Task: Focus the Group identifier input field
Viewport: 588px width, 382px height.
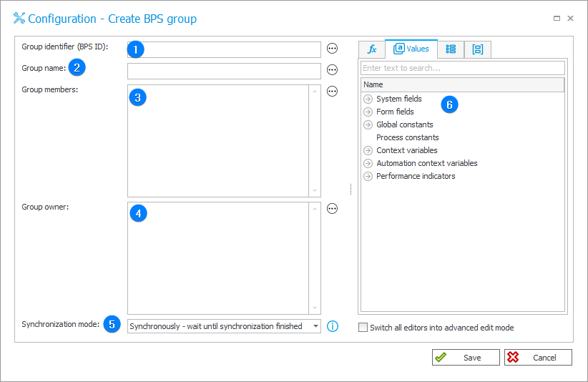Action: pyautogui.click(x=224, y=49)
